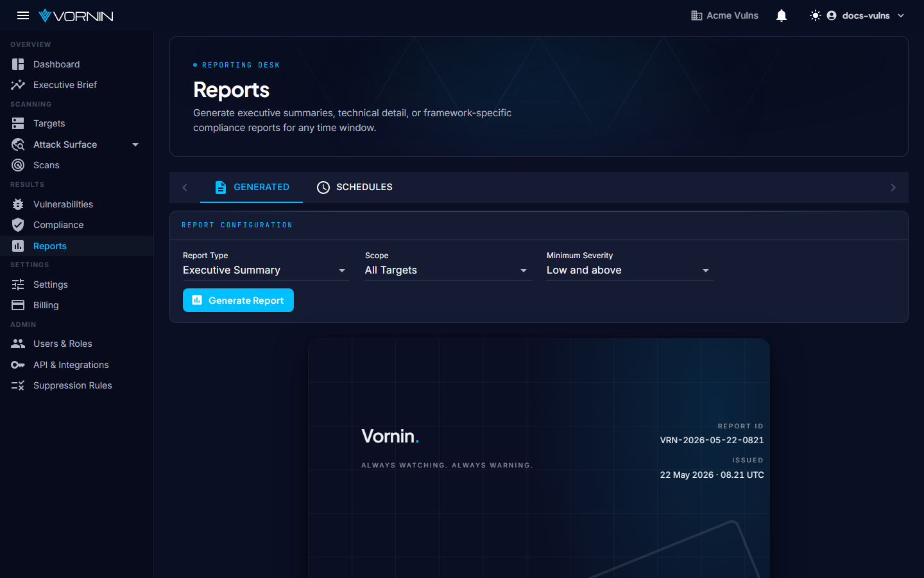The image size is (924, 578).
Task: Expand the Attack Surface submenu arrow
Action: [x=135, y=144]
